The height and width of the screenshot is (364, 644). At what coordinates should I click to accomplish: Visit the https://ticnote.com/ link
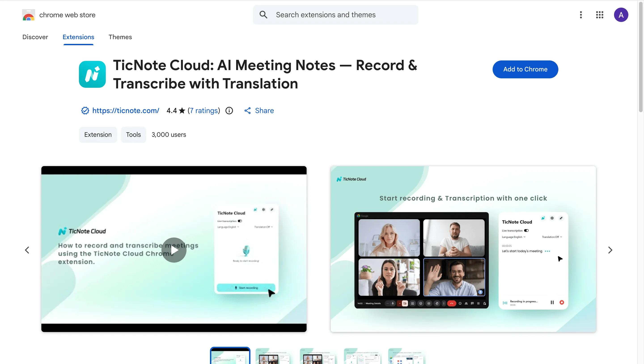tap(125, 110)
